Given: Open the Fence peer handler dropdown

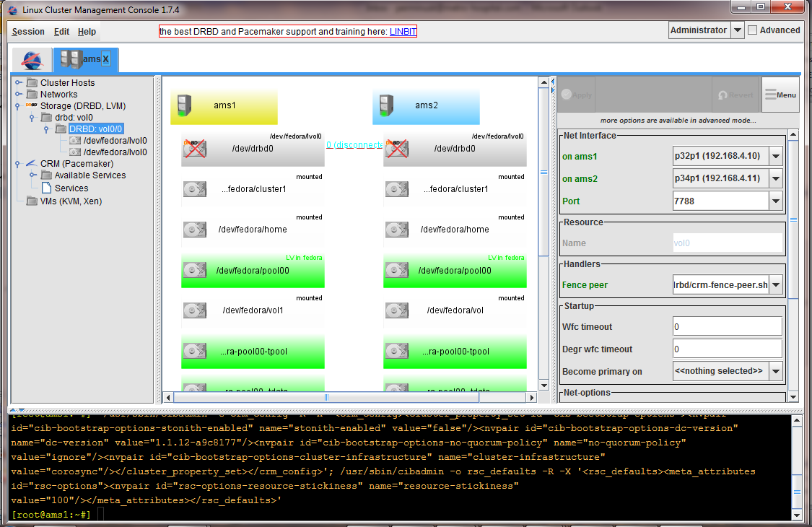Looking at the screenshot, I should point(776,285).
